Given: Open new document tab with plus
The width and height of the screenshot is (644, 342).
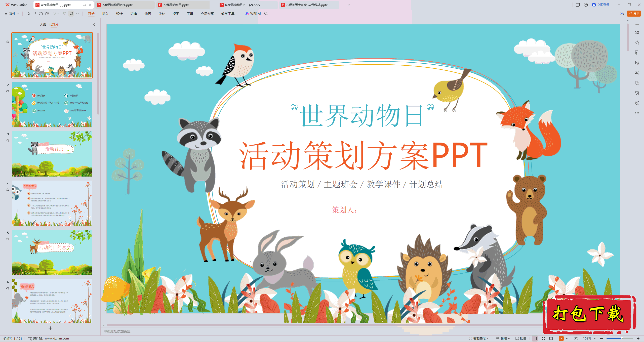Looking at the screenshot, I should (x=344, y=5).
